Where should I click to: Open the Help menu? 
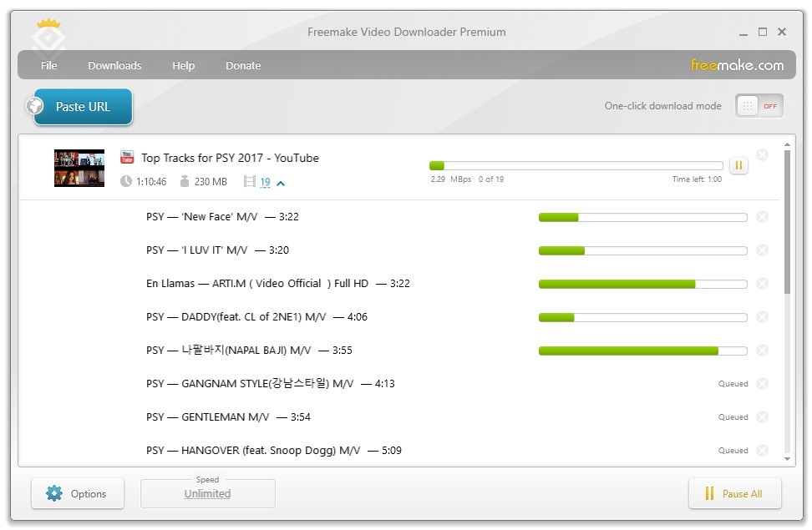[183, 66]
